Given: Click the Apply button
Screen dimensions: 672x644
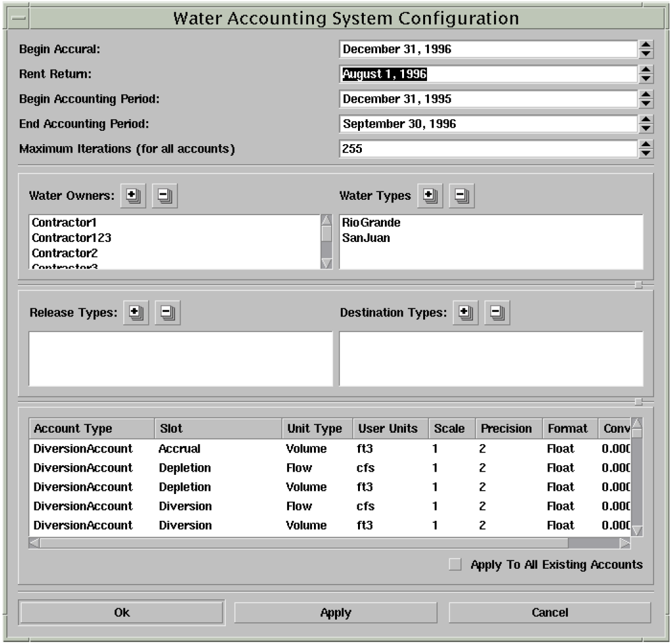Looking at the screenshot, I should pyautogui.click(x=336, y=613).
